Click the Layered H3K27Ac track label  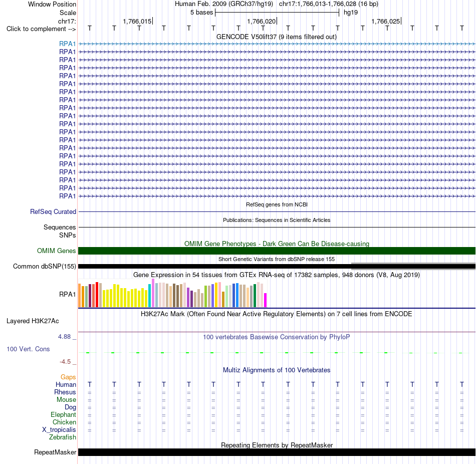tap(33, 321)
